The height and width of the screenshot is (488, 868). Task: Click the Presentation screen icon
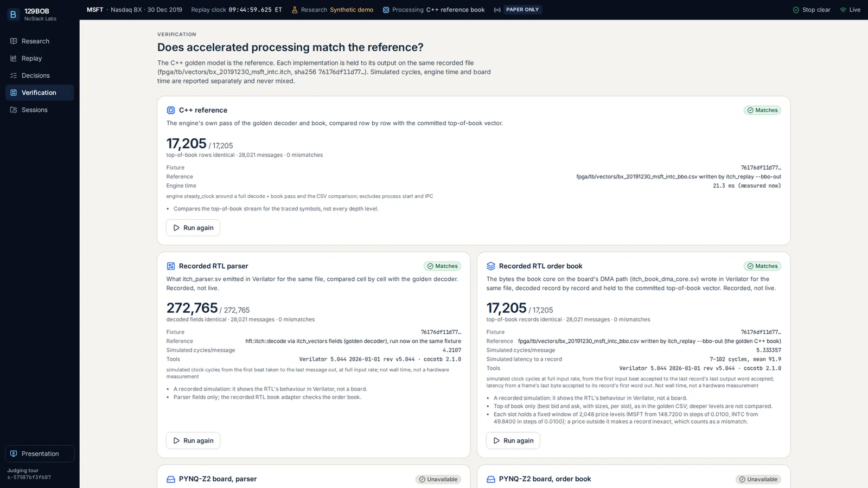click(14, 454)
